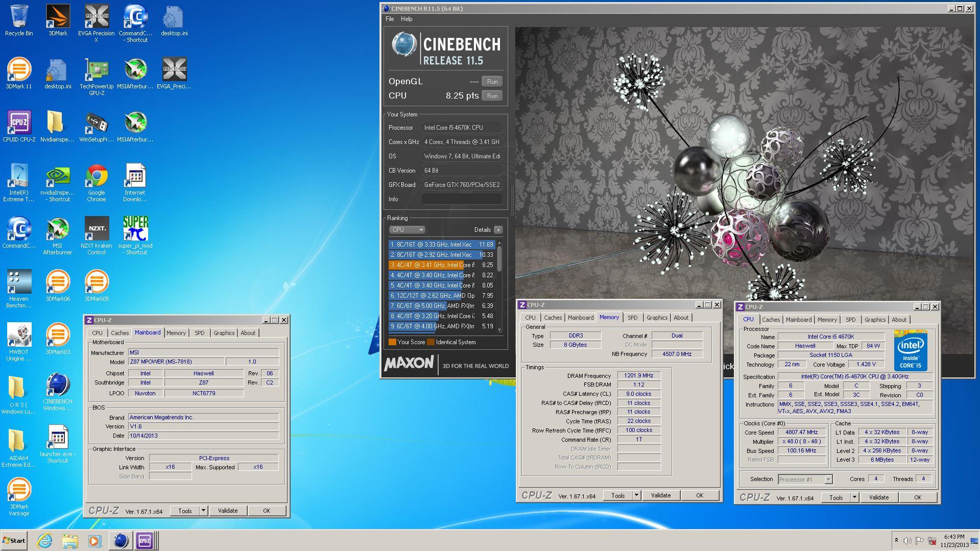Viewport: 980px width, 551px height.
Task: Open the Start menu
Action: [x=14, y=541]
